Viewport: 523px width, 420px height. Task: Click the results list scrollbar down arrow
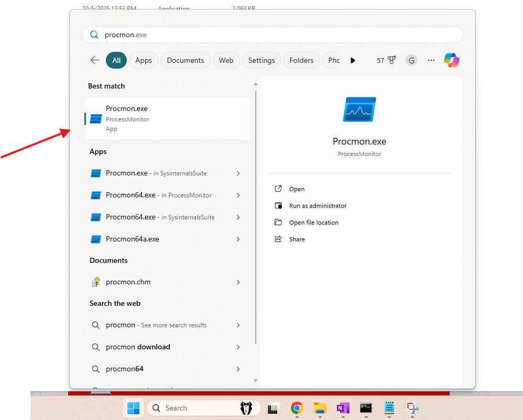pyautogui.click(x=256, y=380)
